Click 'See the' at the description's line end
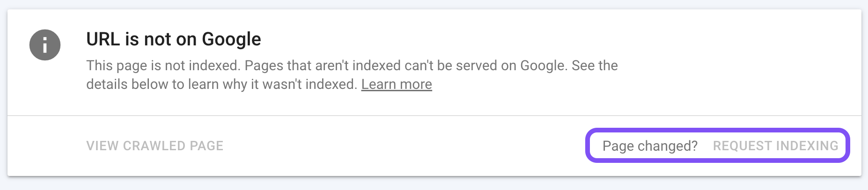Viewport: 868px width, 190px height. [595, 66]
